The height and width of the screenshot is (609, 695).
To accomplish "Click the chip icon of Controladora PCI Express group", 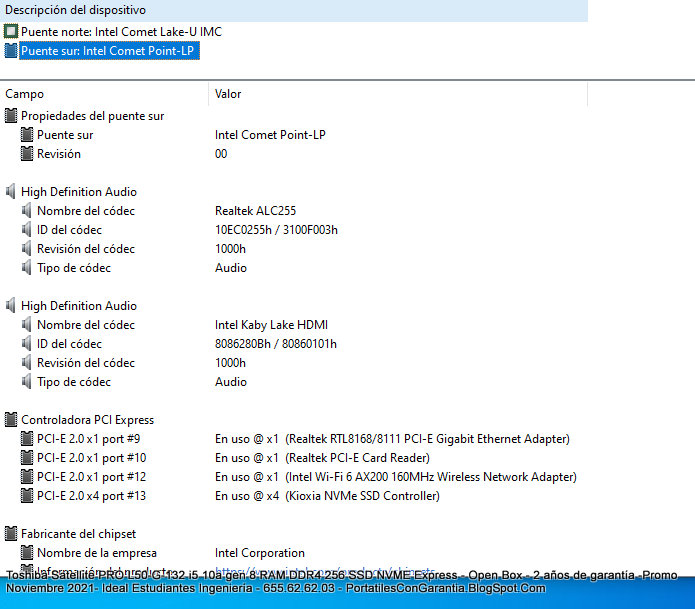I will (11, 420).
